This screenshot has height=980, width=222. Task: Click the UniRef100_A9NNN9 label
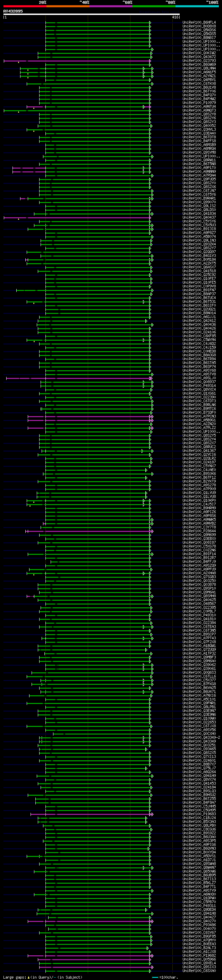199,171
